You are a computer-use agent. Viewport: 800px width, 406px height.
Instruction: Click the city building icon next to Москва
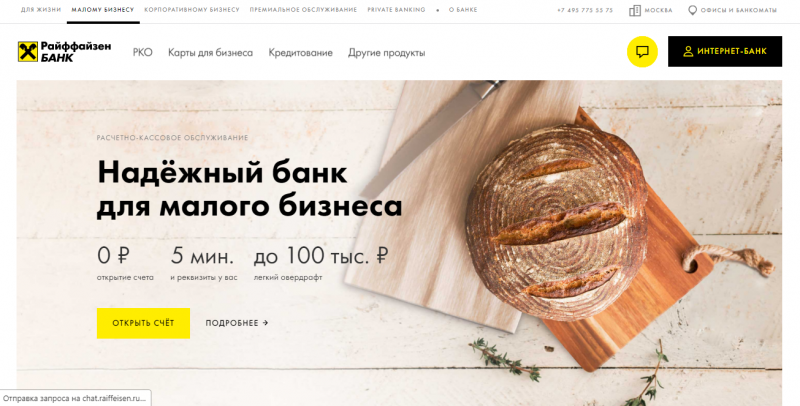(635, 10)
